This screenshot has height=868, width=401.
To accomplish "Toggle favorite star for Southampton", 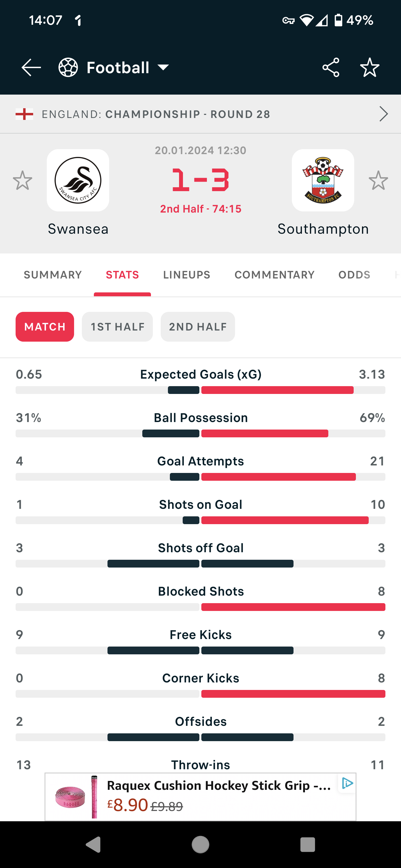I will [378, 180].
